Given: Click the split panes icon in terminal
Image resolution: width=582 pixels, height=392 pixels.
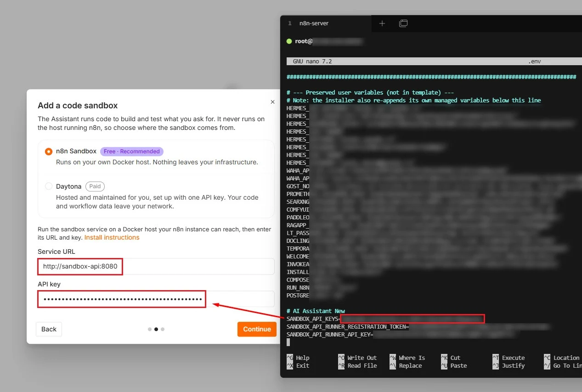Looking at the screenshot, I should click(403, 23).
